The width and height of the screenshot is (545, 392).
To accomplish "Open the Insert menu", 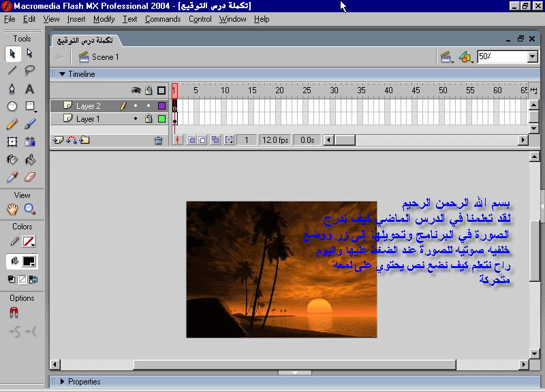I will point(76,19).
